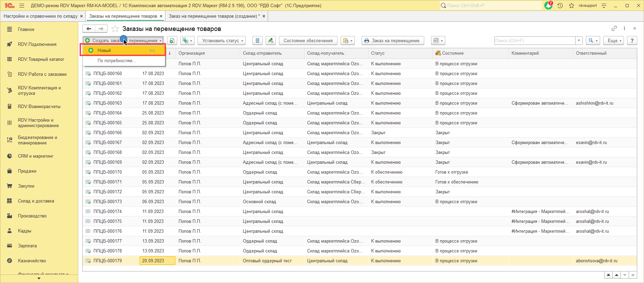Clear the list search field with X
The height and width of the screenshot is (283, 644).
click(x=579, y=41)
